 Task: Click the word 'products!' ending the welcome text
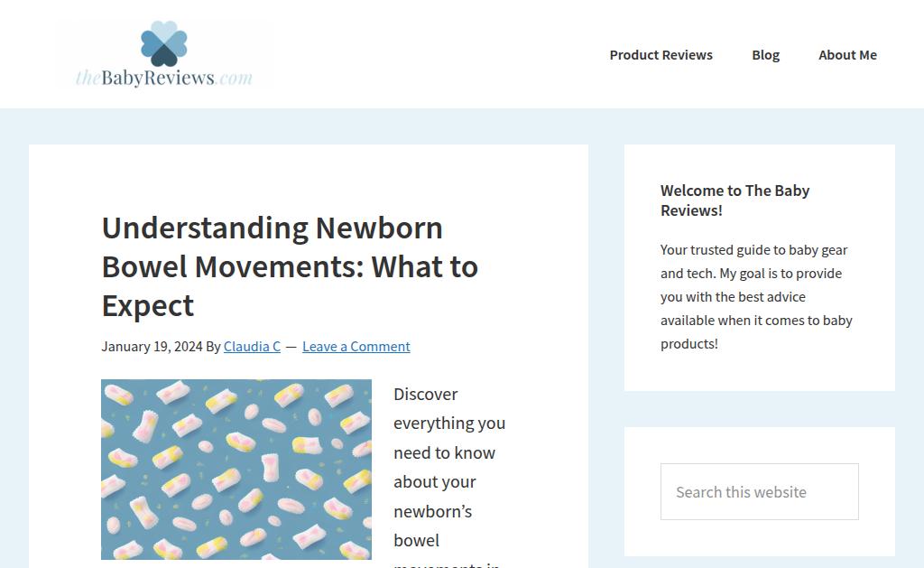click(688, 344)
